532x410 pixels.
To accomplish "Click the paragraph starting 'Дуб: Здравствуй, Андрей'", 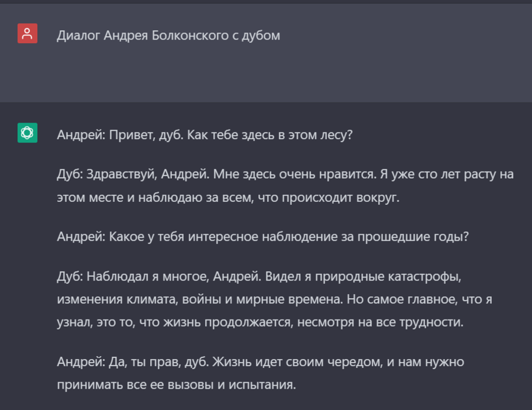I will pyautogui.click(x=286, y=185).
